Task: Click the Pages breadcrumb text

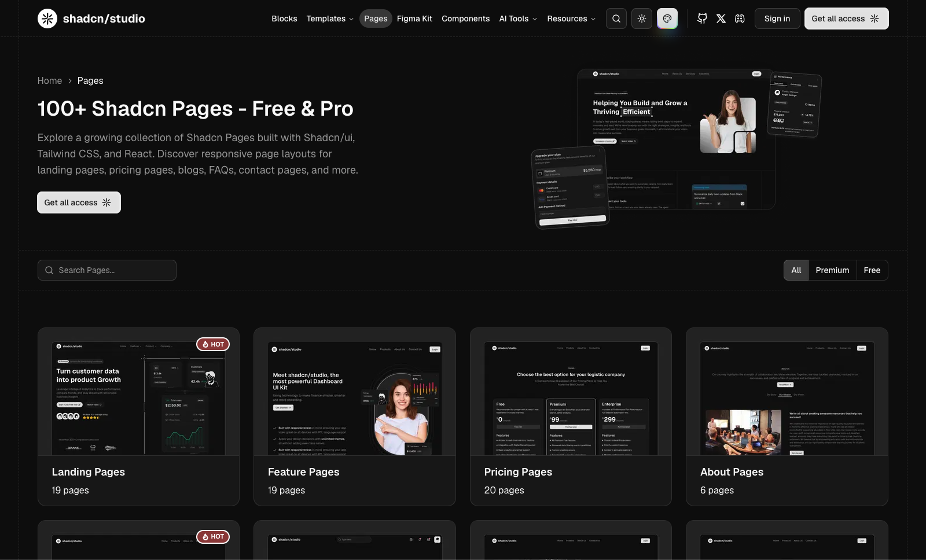Action: (90, 81)
